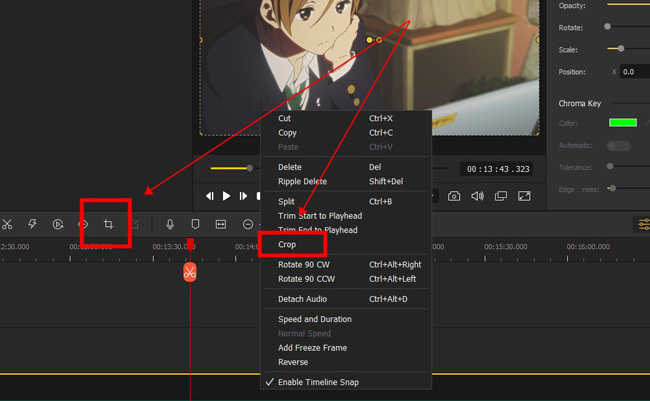Click the lightning bolt speed icon
The image size is (650, 401).
pos(32,224)
